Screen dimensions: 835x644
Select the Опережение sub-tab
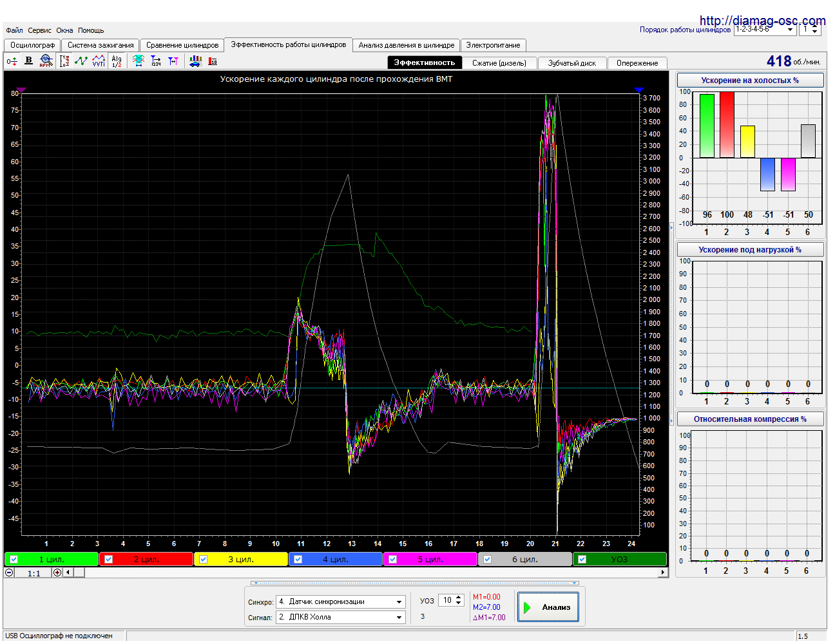pos(637,63)
